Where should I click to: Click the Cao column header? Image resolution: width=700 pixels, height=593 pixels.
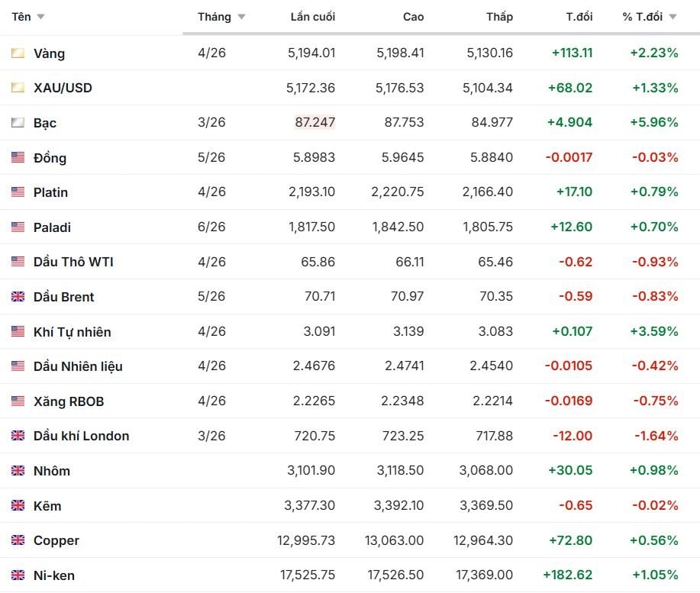click(x=413, y=17)
